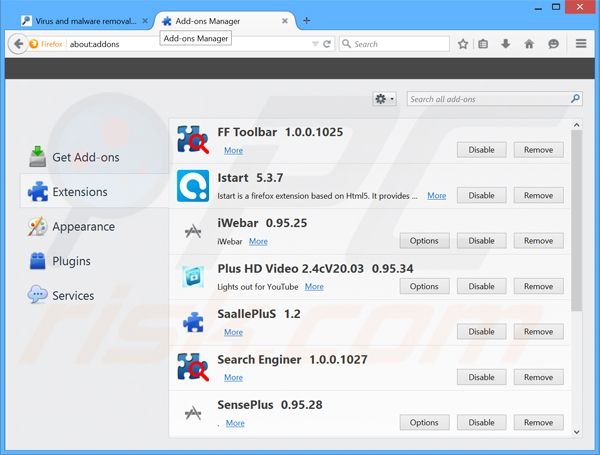Click the extensions list scrollbar thumb

(577, 220)
